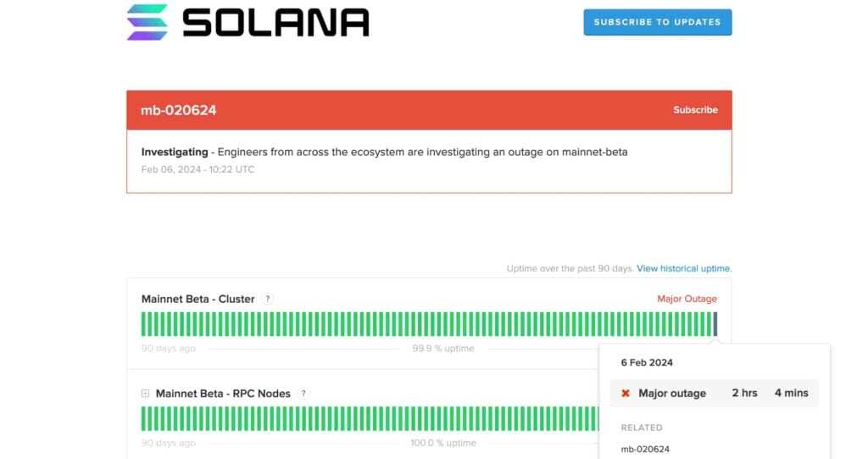Click Subscribe in the red incident banner
868x459 pixels.
click(695, 109)
